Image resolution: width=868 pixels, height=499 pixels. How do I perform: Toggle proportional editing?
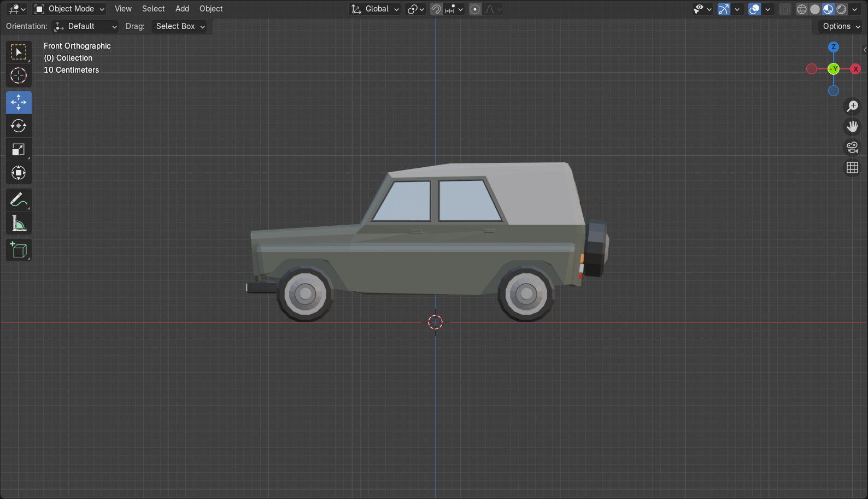tap(475, 9)
